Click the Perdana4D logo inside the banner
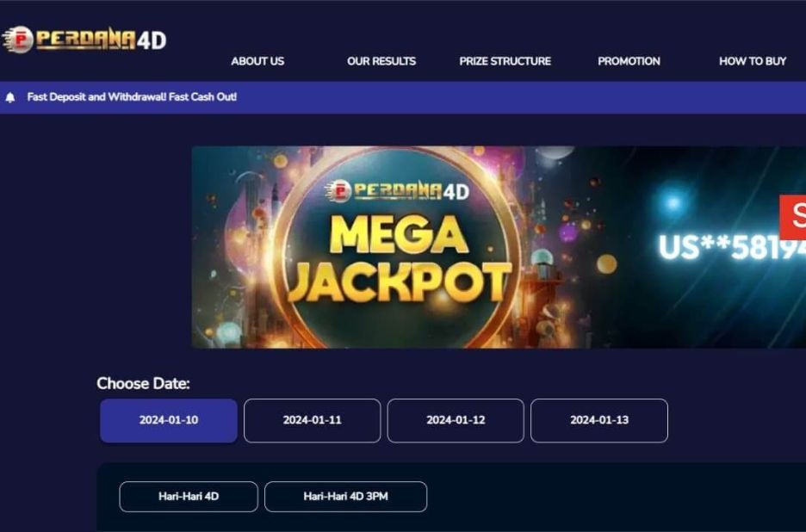The height and width of the screenshot is (532, 806). [398, 190]
